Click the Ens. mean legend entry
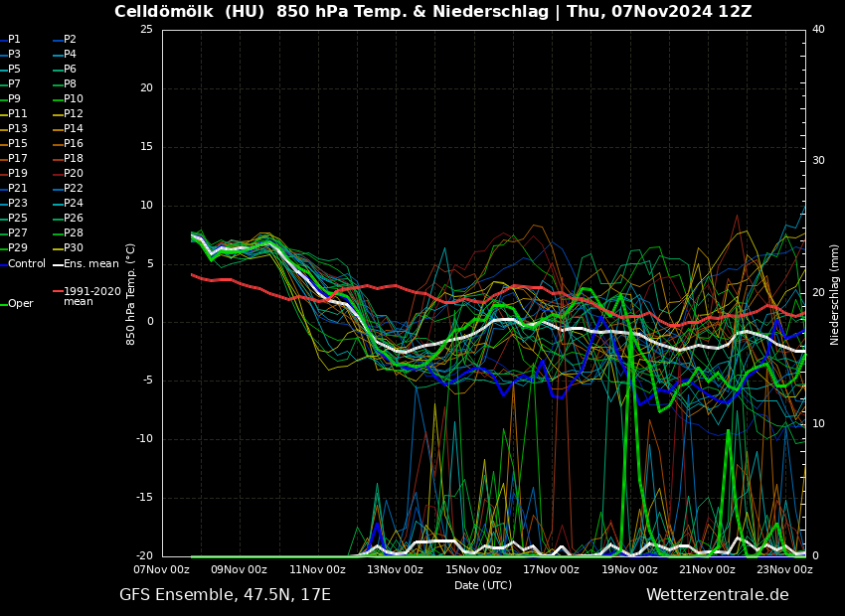 pyautogui.click(x=90, y=264)
